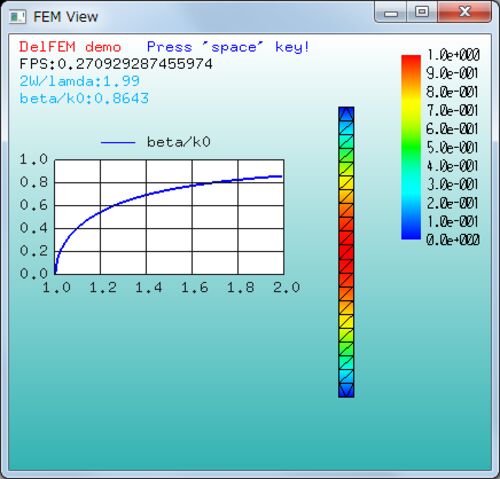The image size is (500, 479).
Task: Click the beta/k0:0.8643 value
Action: click(x=84, y=98)
